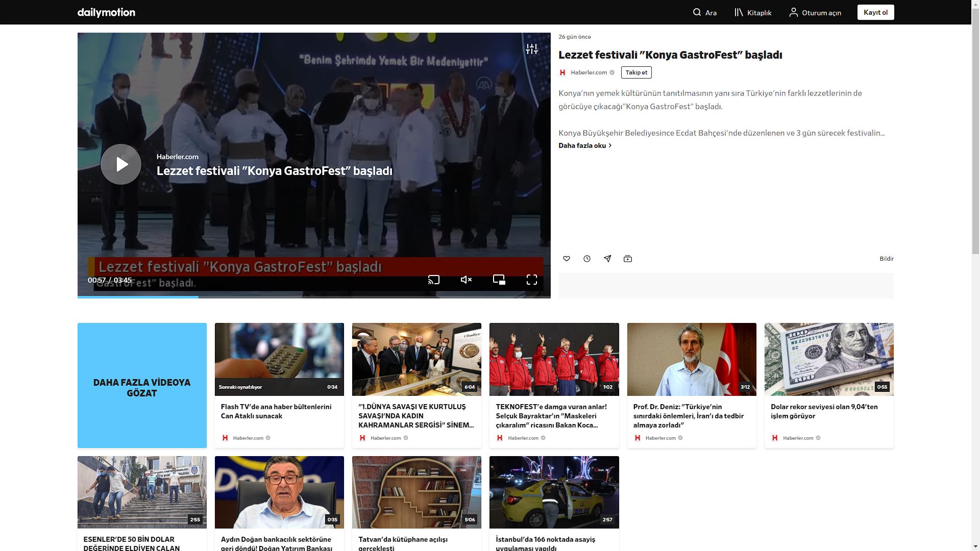Click the 00:57 / 03:45 time display
980x551 pixels.
110,280
